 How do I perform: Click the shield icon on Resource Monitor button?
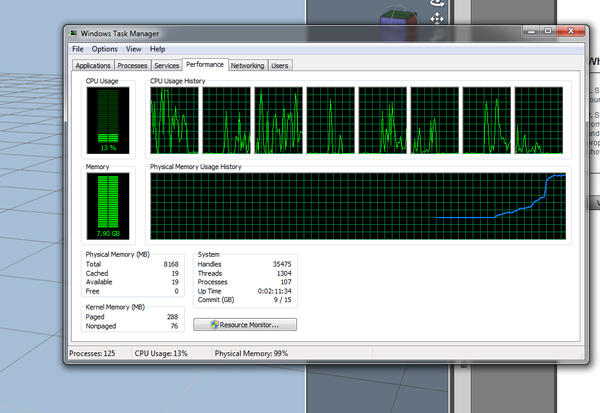pos(215,325)
